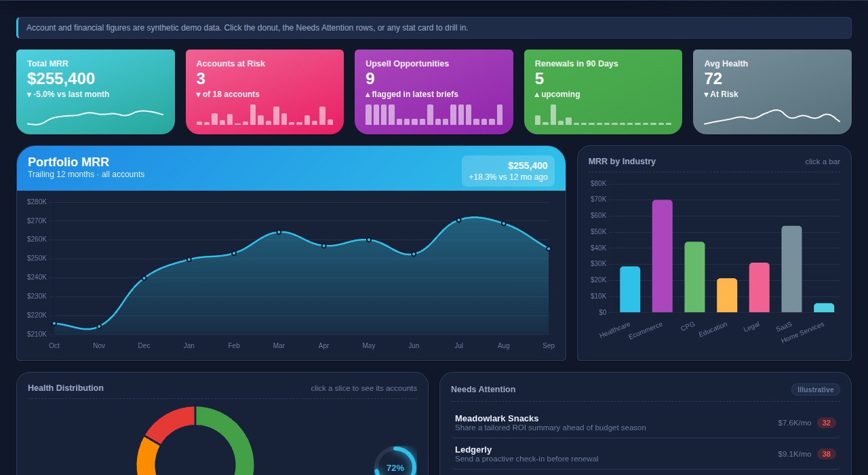Click the Sep data point on the MRR chart
Screen dimensions: 868x475
[549, 248]
